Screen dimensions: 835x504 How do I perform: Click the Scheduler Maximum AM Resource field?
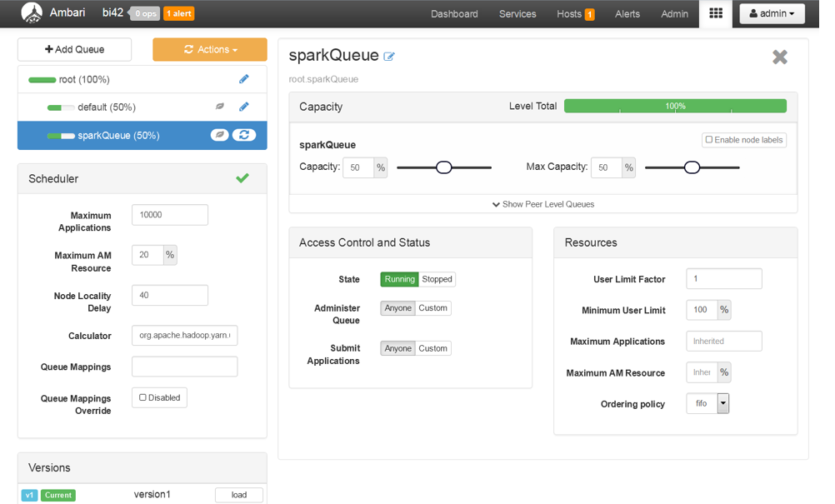(x=147, y=255)
